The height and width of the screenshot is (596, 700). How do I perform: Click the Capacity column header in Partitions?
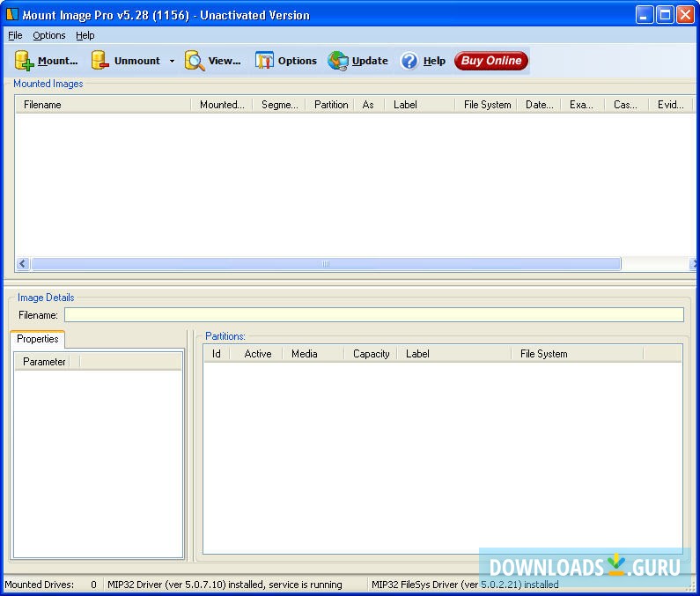click(371, 354)
